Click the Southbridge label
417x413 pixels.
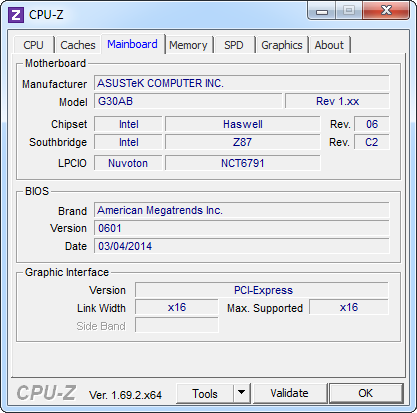(58, 142)
